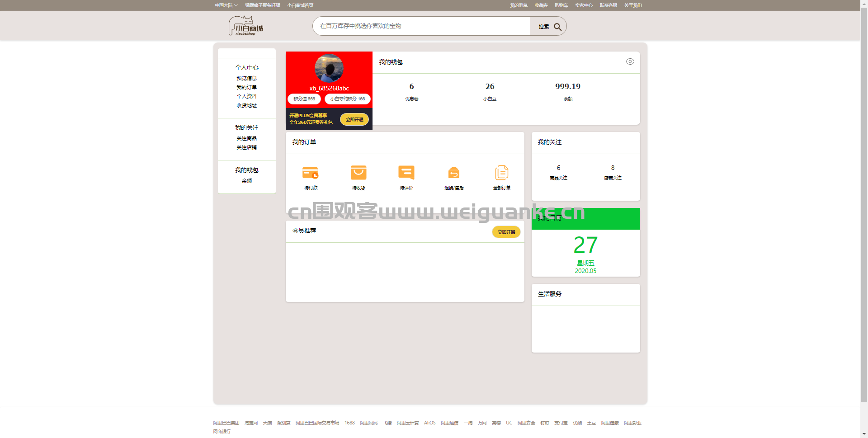The height and width of the screenshot is (438, 868).
Task: Select 关注店铺 in the sidebar
Action: coord(246,147)
